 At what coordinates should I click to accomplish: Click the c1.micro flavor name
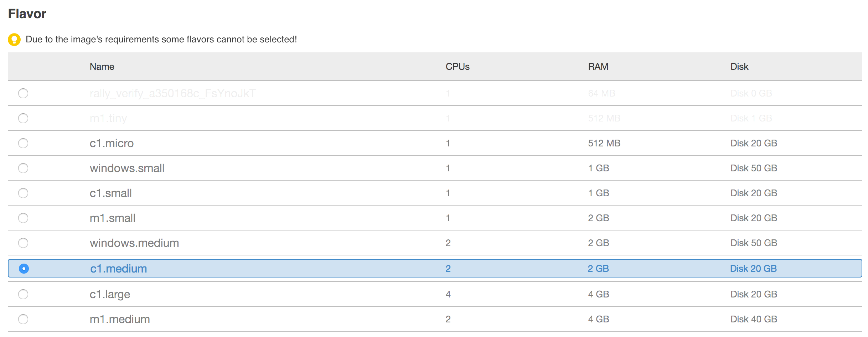112,143
